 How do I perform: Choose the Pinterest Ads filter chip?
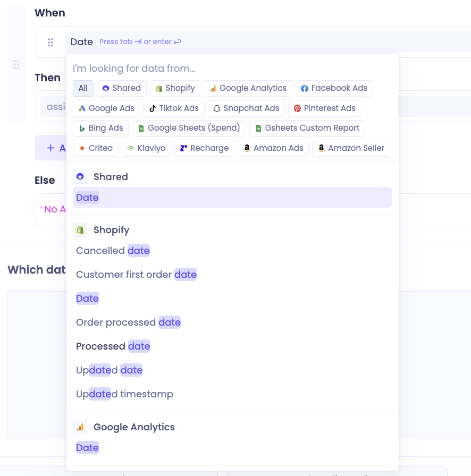[x=325, y=108]
